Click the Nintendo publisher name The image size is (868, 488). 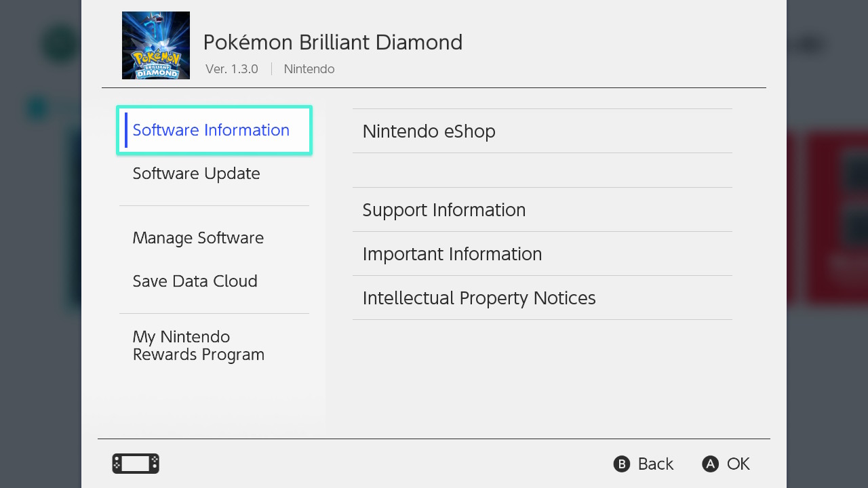pyautogui.click(x=309, y=69)
